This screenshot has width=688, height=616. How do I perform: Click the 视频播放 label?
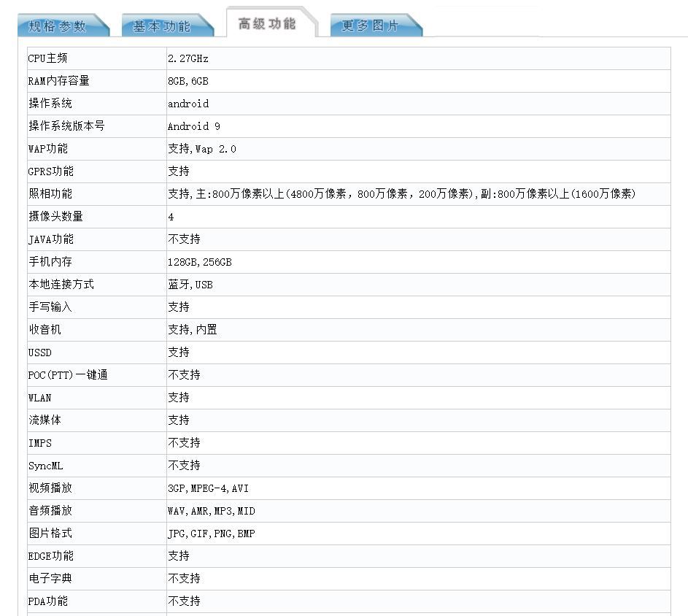(x=50, y=488)
